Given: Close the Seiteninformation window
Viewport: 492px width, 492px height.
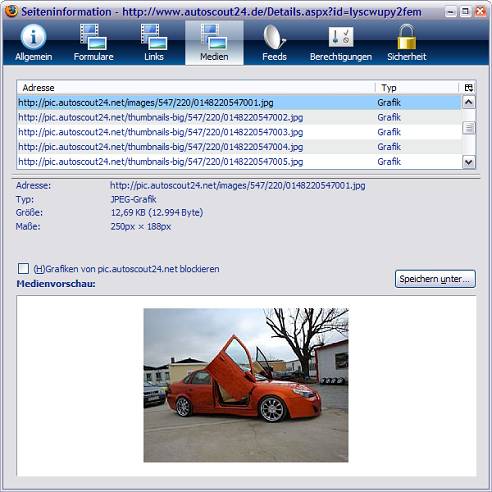Looking at the screenshot, I should [x=480, y=12].
